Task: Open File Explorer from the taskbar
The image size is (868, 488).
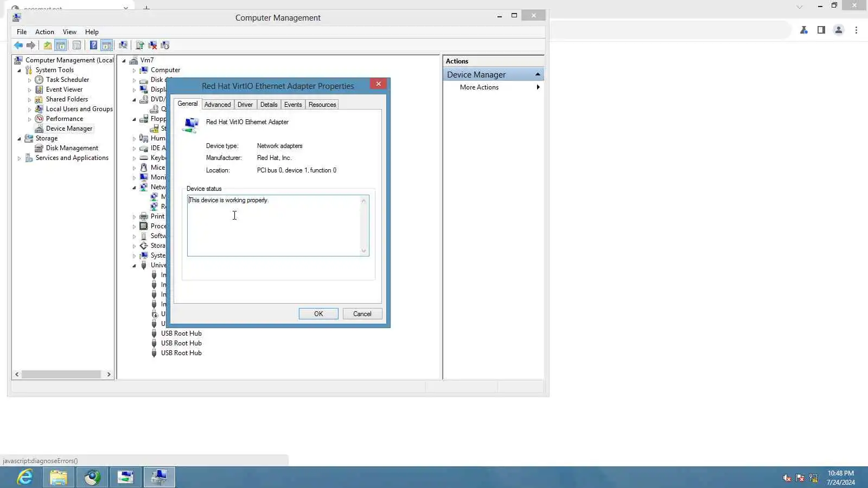Action: coord(59,477)
